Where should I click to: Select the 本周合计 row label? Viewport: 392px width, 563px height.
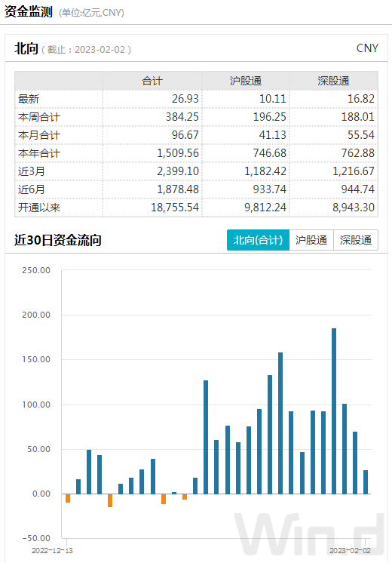(x=39, y=117)
